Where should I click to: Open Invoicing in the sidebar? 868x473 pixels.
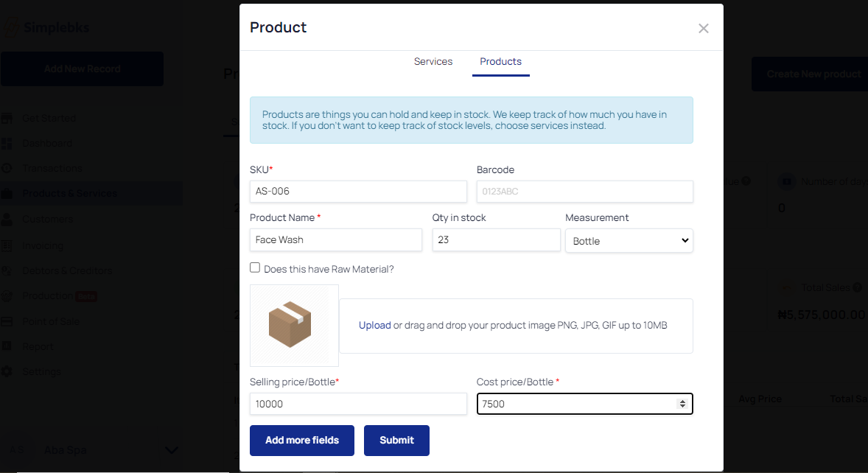click(x=43, y=245)
